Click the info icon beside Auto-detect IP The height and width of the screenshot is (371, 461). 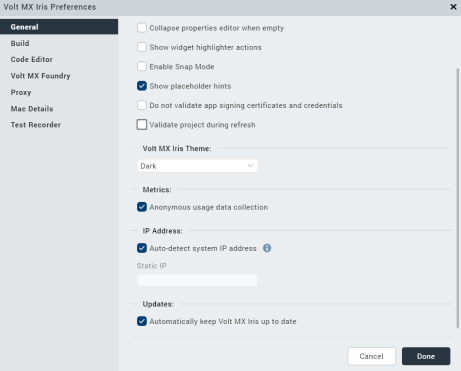tap(267, 248)
